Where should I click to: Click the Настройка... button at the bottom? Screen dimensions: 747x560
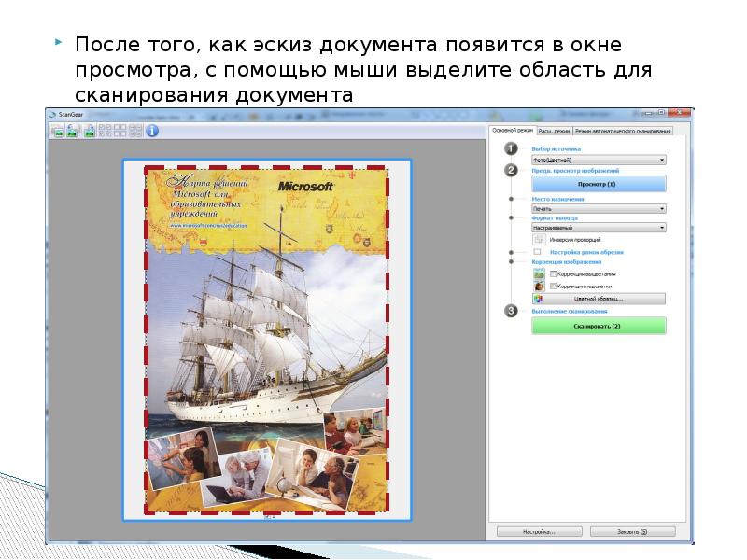point(540,531)
